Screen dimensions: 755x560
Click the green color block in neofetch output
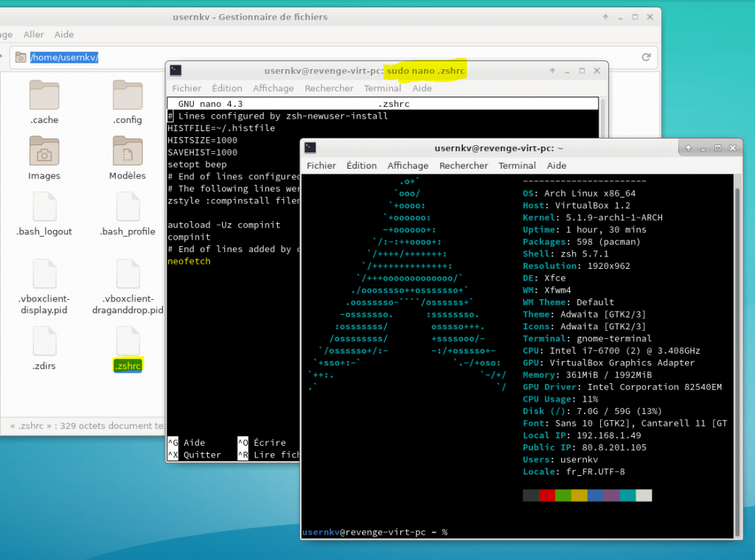563,496
